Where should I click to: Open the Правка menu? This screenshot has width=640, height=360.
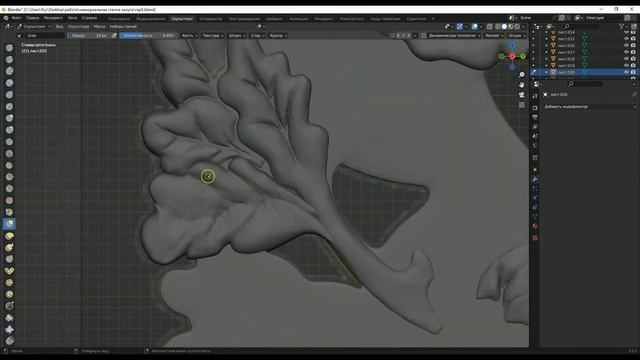(33, 18)
